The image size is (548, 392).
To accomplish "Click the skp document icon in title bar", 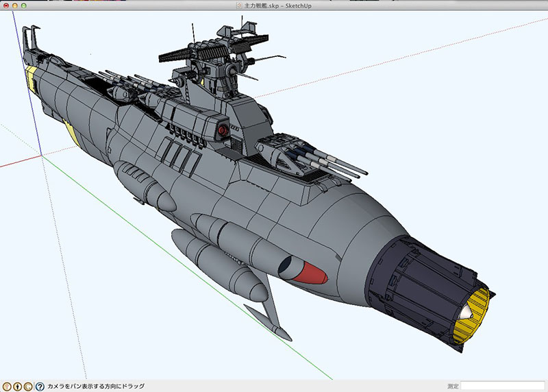I will 239,5.
